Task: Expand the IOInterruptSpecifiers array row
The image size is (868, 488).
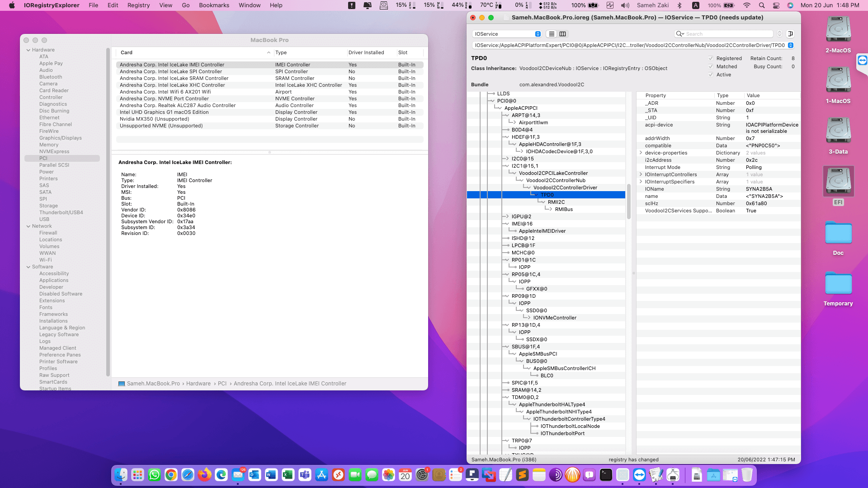Action: (x=641, y=182)
